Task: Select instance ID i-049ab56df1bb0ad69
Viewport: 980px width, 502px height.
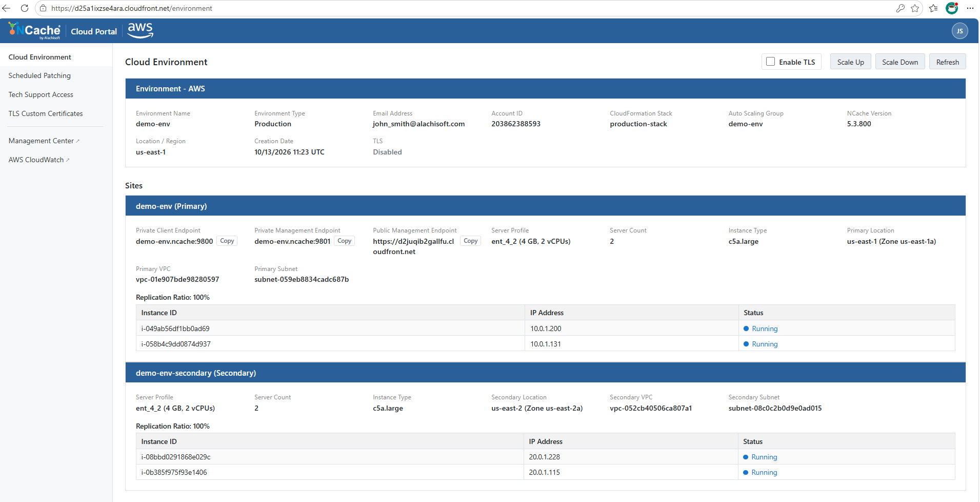Action: pos(175,329)
